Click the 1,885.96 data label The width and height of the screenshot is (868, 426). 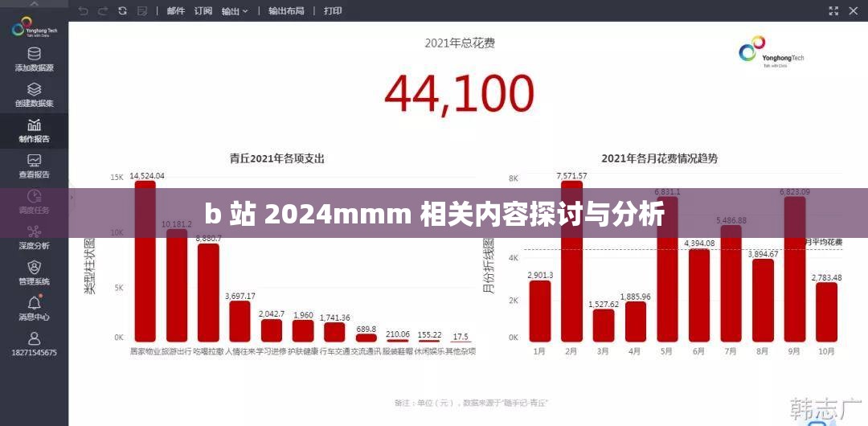tap(635, 297)
